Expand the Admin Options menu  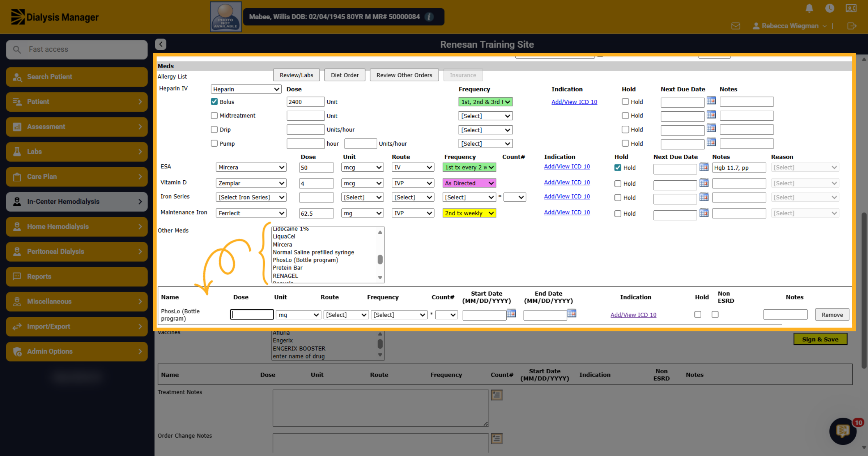point(77,351)
